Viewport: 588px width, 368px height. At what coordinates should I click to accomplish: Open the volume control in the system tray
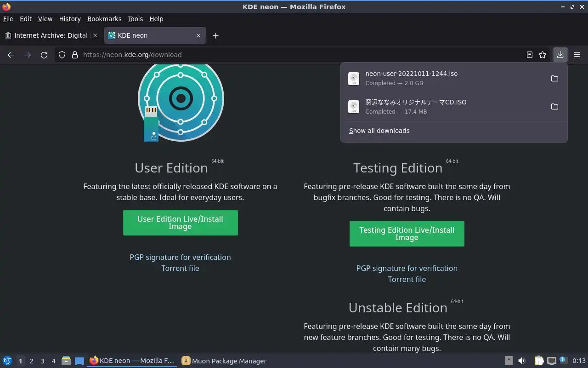click(x=522, y=361)
